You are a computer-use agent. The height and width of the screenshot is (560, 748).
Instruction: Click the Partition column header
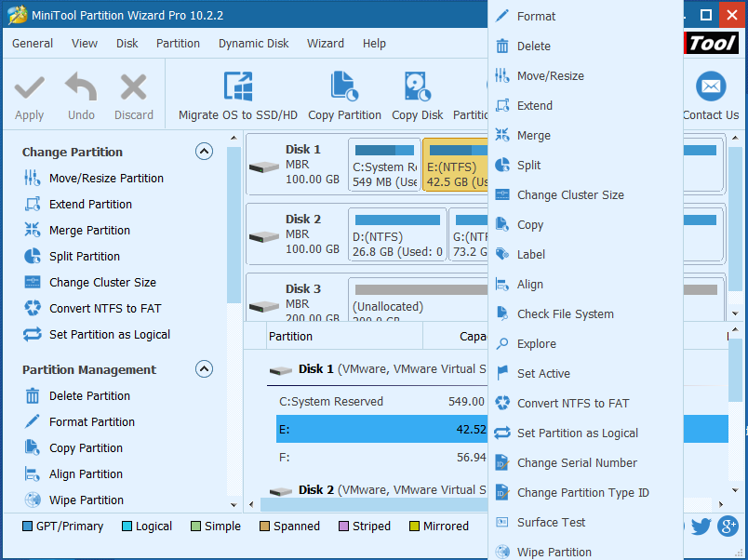tap(344, 337)
